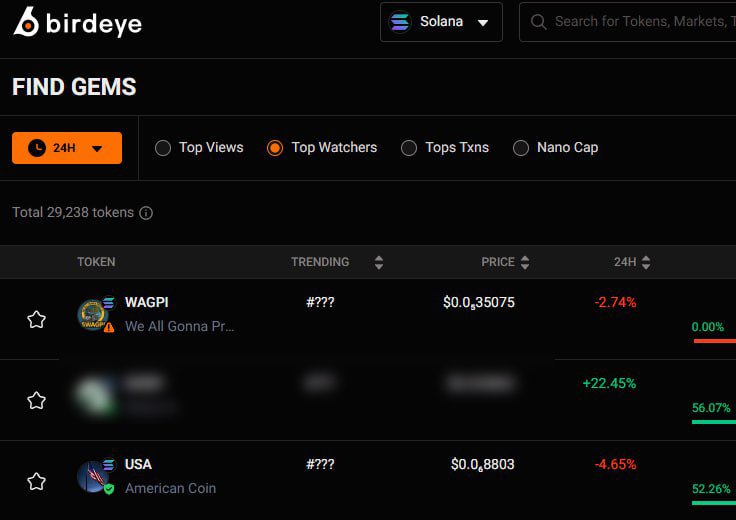The height and width of the screenshot is (520, 736).
Task: Click the -2.74% 24H change
Action: 615,302
